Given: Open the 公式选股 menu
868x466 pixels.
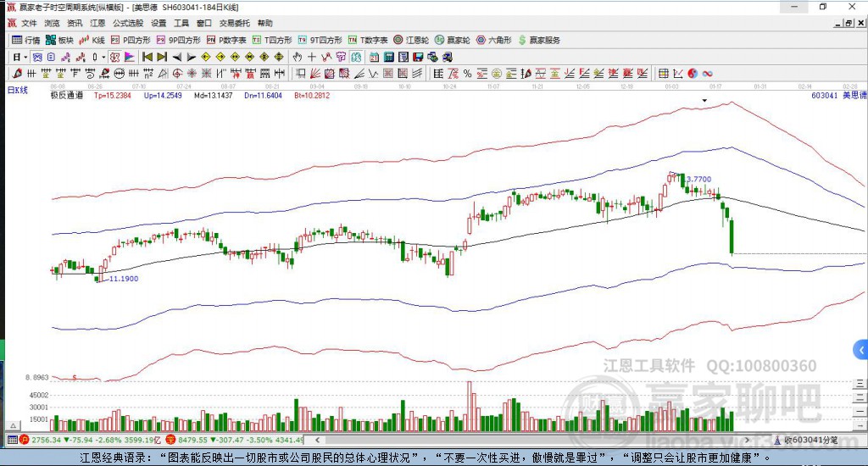Looking at the screenshot, I should click(x=128, y=23).
